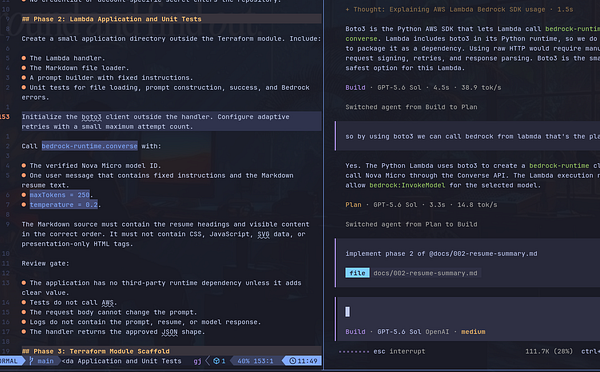The width and height of the screenshot is (600, 372).
Task: Click line 'The verified Nova Micro model ID.'
Action: click(x=95, y=165)
